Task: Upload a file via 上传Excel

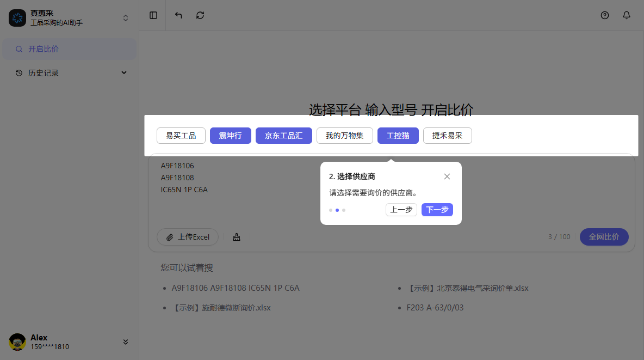Action: (x=188, y=237)
